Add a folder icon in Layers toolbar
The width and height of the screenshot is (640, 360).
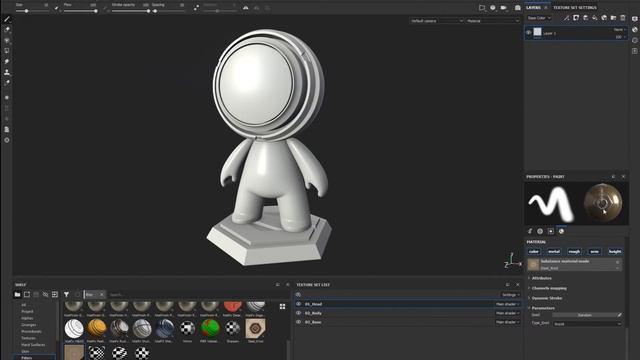[x=613, y=18]
